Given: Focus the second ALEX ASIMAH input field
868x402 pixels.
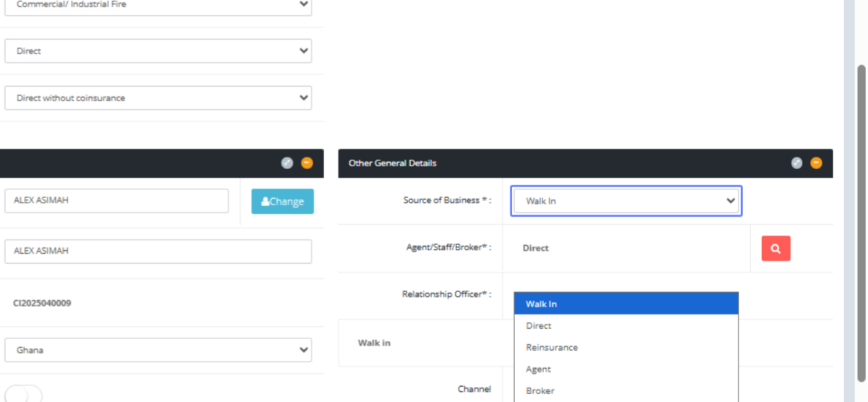Looking at the screenshot, I should pos(158,251).
